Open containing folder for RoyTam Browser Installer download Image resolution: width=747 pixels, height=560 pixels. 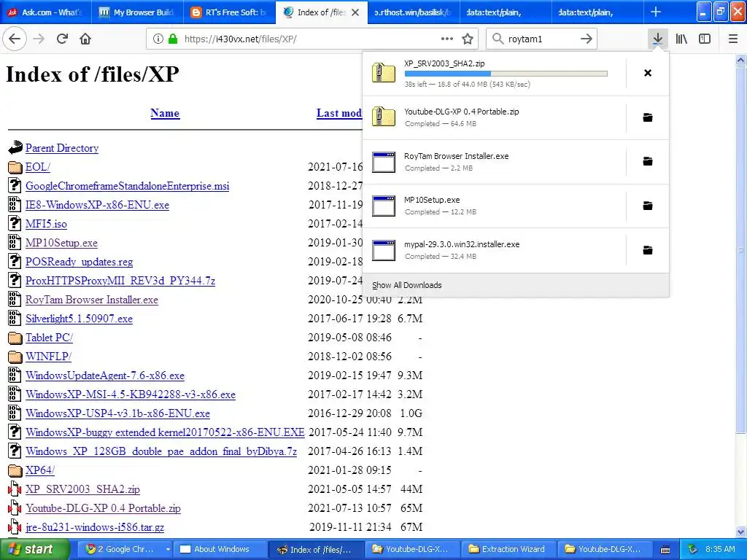(x=648, y=161)
